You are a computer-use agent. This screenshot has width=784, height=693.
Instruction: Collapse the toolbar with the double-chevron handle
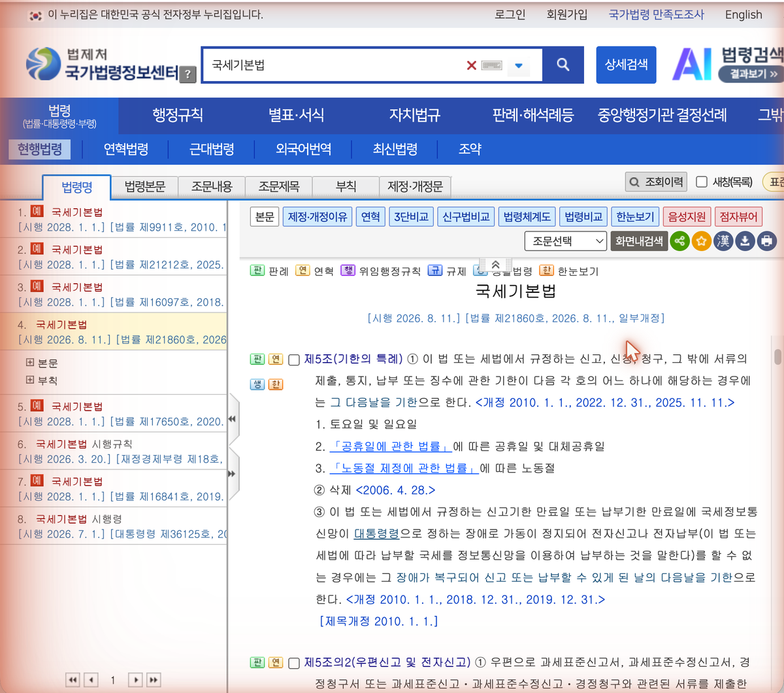[x=495, y=265]
